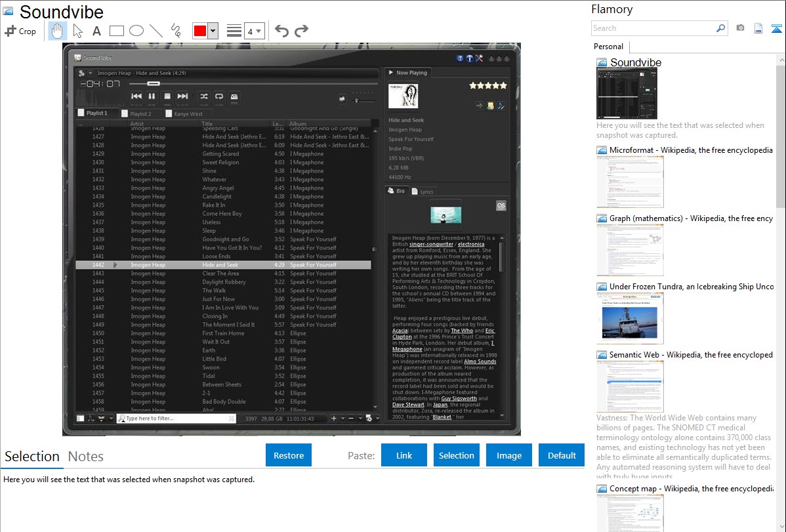Click the Link paste button

coord(404,455)
